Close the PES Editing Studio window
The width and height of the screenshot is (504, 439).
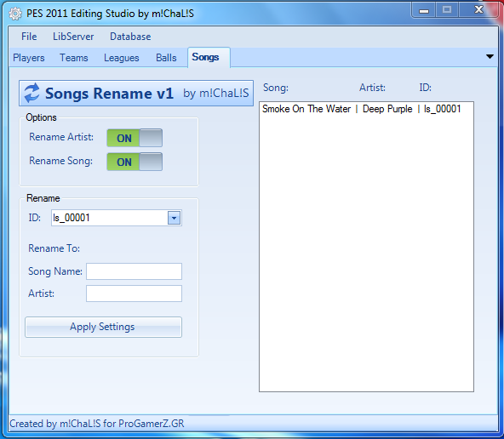tap(478, 10)
